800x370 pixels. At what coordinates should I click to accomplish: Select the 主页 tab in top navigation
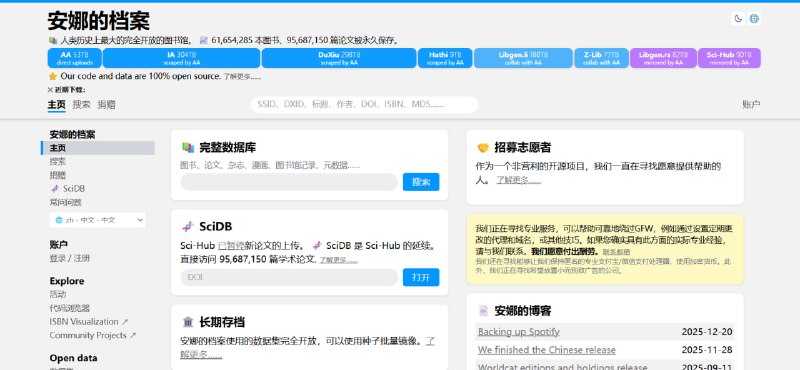[x=57, y=105]
